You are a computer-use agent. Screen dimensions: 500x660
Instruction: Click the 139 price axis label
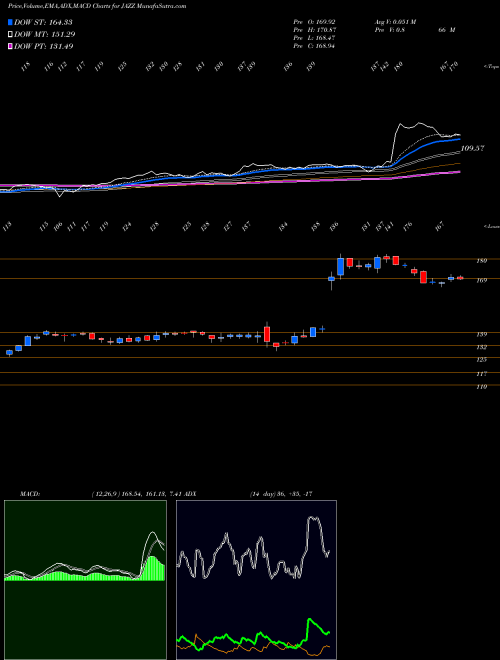[x=481, y=335]
